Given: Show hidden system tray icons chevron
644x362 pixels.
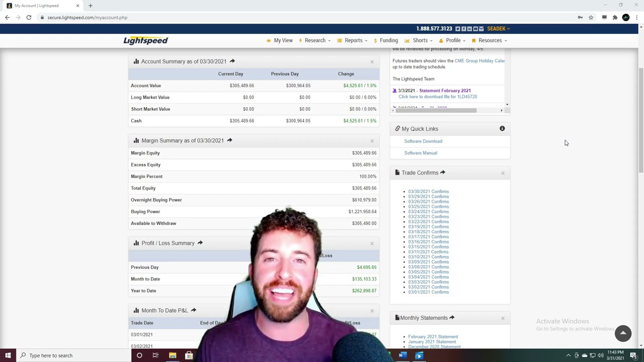Looking at the screenshot, I should click(x=569, y=355).
